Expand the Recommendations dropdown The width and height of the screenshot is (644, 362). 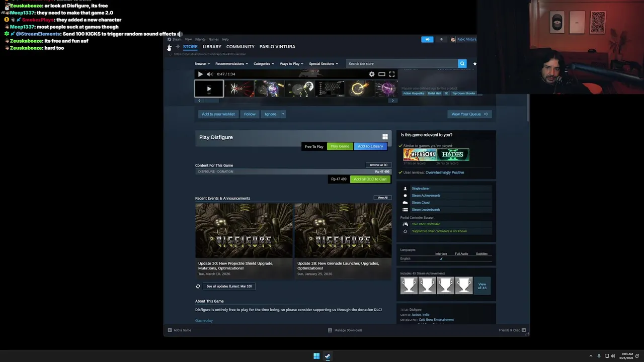[232, 64]
